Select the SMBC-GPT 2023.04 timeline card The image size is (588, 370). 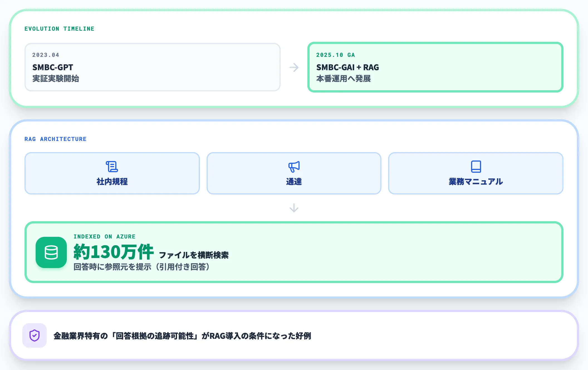tap(153, 67)
